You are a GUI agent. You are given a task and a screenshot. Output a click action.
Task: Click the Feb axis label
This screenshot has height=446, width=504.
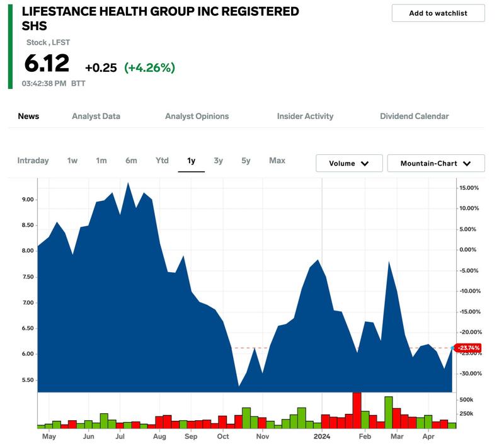click(365, 437)
